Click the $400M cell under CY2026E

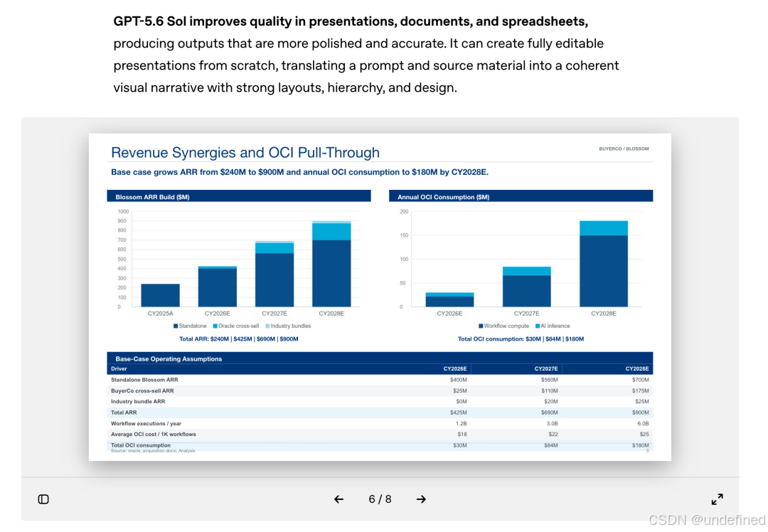pos(458,380)
